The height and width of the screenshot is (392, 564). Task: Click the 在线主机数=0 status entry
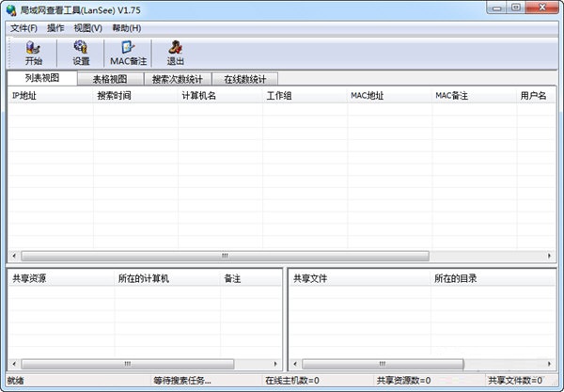(x=292, y=381)
